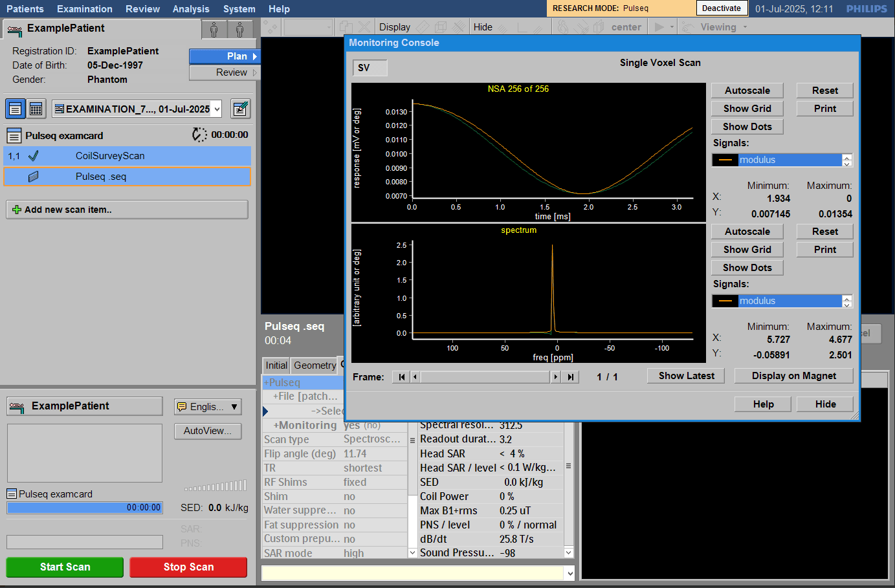The image size is (895, 588).
Task: Toggle Show Grid for the spectrum plot
Action: [x=747, y=250]
